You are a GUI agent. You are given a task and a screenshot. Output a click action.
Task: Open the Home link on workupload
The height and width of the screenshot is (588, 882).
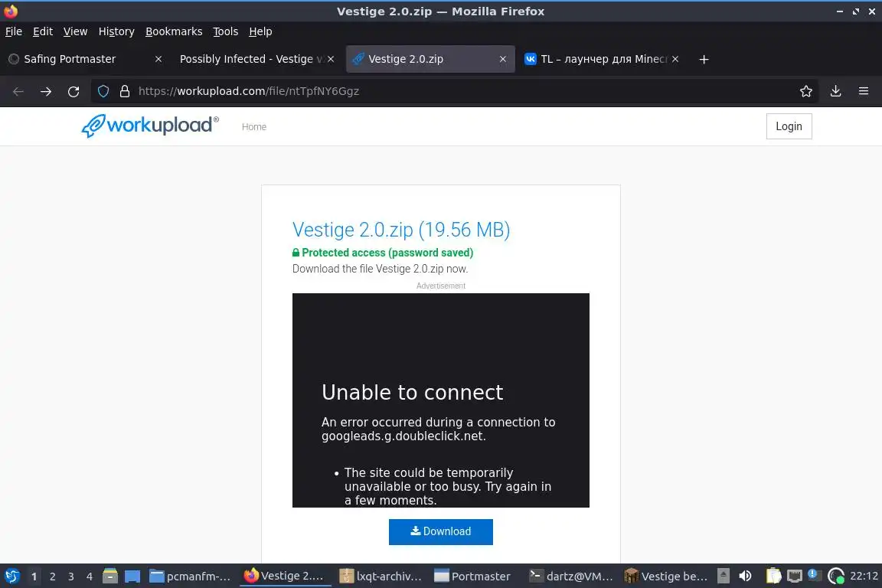coord(254,127)
